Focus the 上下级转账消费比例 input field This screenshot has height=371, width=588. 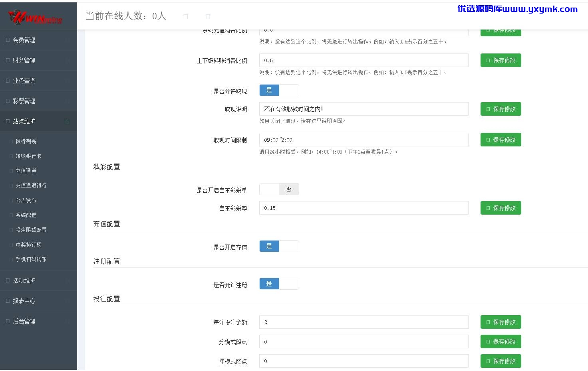(364, 60)
